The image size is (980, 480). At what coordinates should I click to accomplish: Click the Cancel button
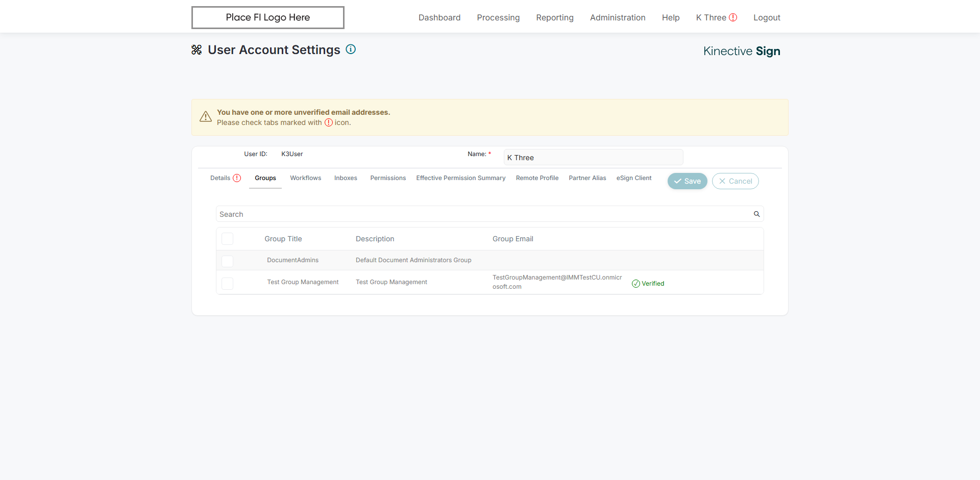(735, 181)
